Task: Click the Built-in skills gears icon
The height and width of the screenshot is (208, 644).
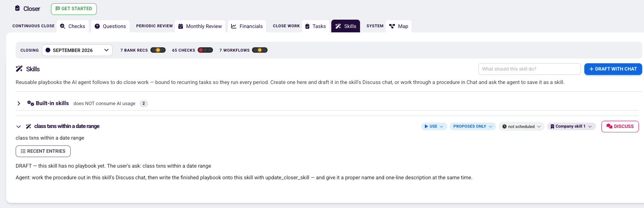Action: 31,103
